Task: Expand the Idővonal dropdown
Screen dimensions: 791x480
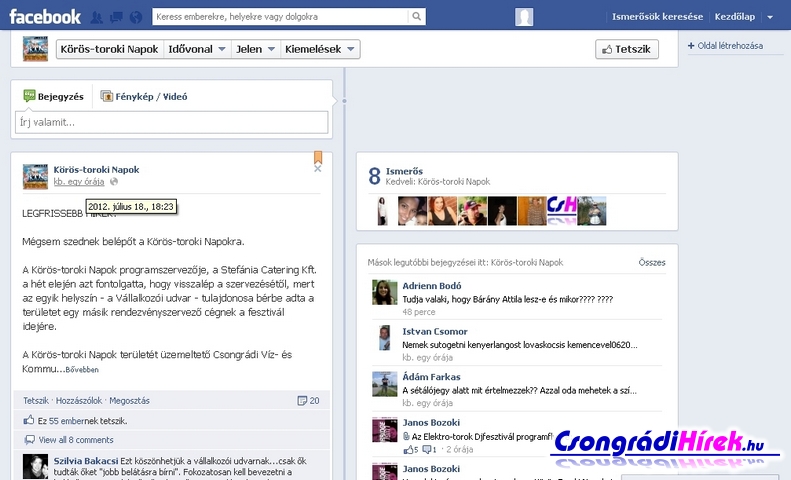Action: tap(197, 49)
